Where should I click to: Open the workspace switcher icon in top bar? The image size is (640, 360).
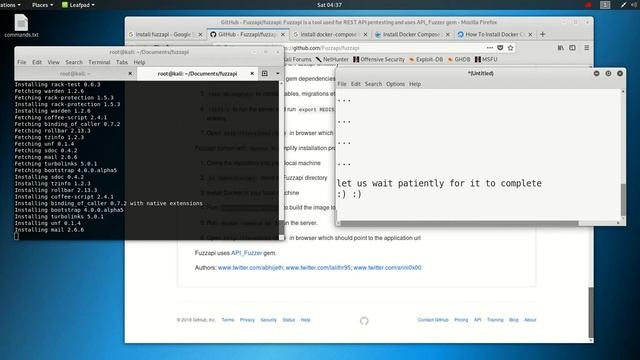605,5
